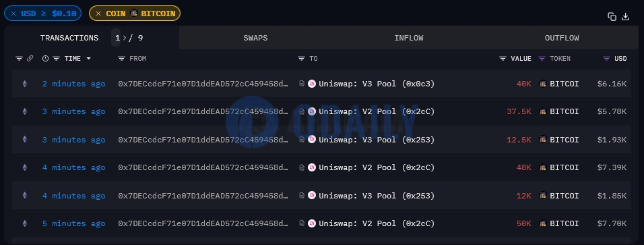Click Uniswap logo on the 37.5K row

point(312,111)
